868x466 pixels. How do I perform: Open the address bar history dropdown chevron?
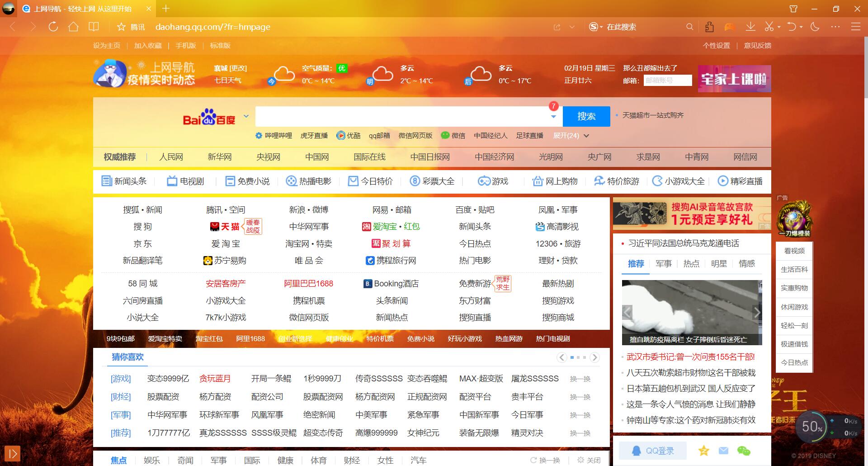[572, 27]
